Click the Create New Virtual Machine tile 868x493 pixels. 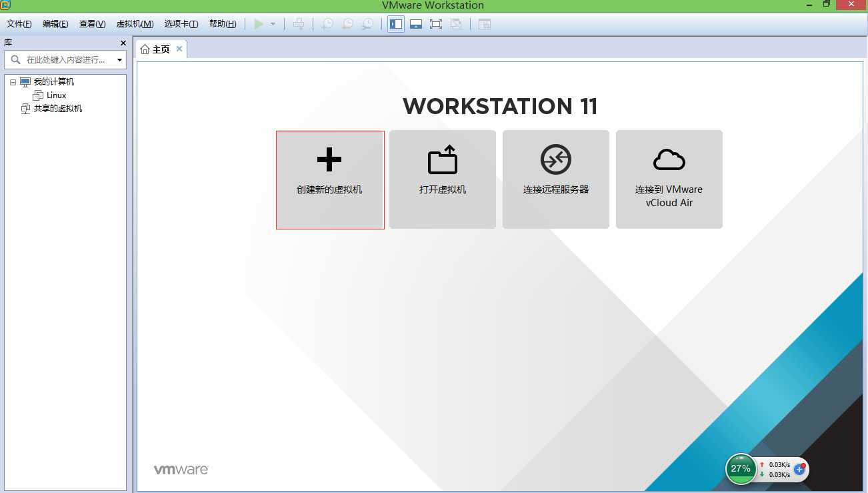click(330, 180)
